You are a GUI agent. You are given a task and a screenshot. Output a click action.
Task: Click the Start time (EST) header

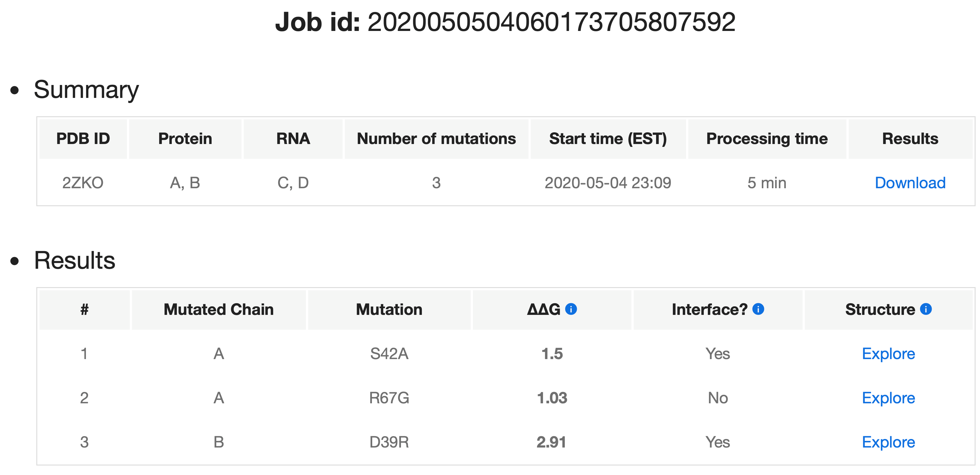[x=608, y=139]
